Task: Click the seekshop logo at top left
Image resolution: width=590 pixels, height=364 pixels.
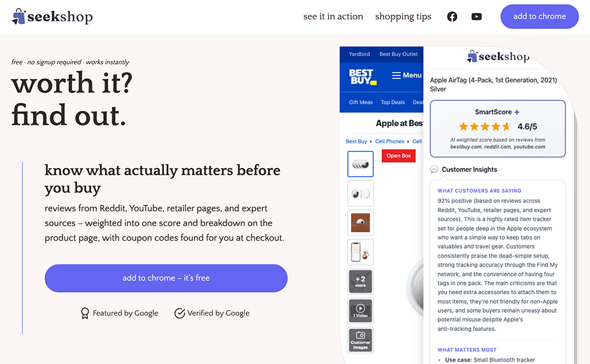Action: point(53,17)
